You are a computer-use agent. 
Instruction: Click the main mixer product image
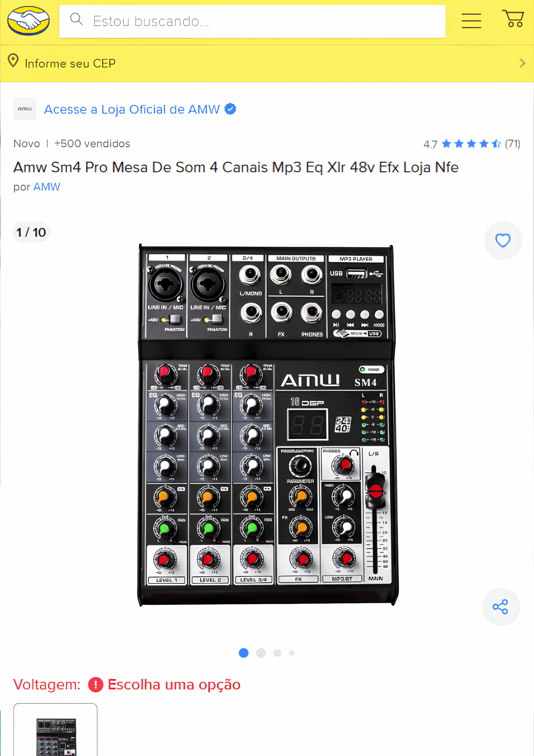pos(267,425)
